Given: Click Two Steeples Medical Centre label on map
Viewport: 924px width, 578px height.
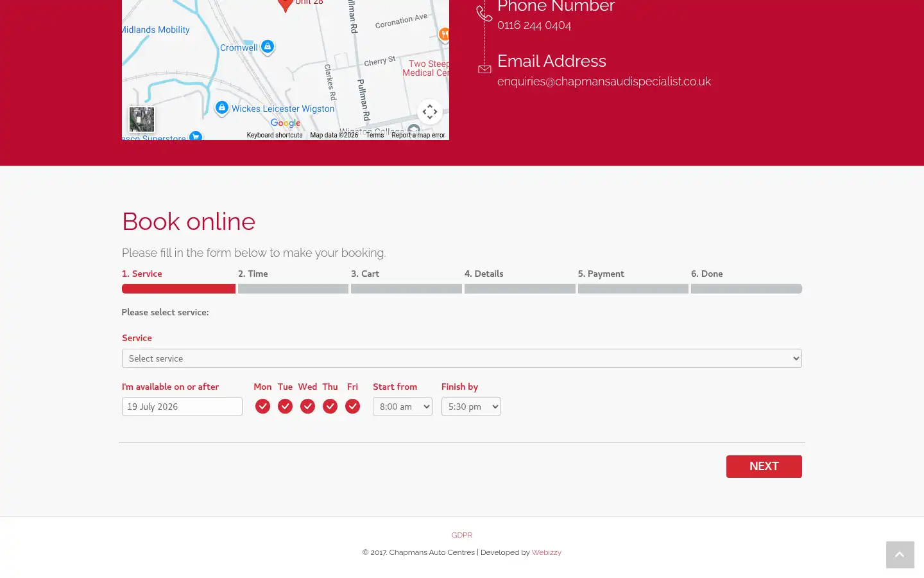Looking at the screenshot, I should click(x=426, y=68).
